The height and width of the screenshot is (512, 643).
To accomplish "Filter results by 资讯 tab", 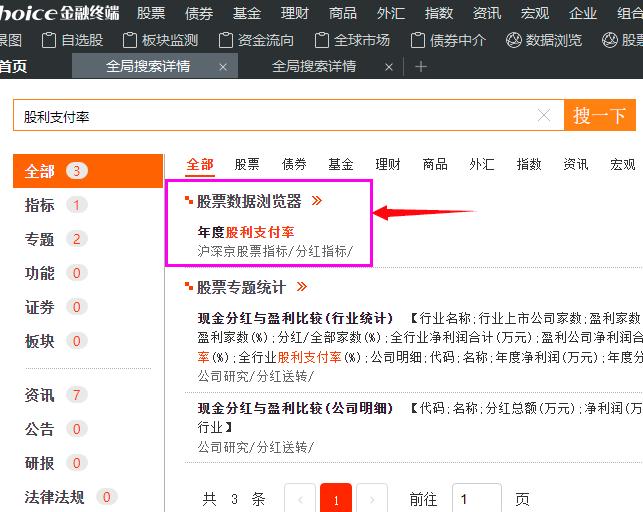I will pos(576,164).
